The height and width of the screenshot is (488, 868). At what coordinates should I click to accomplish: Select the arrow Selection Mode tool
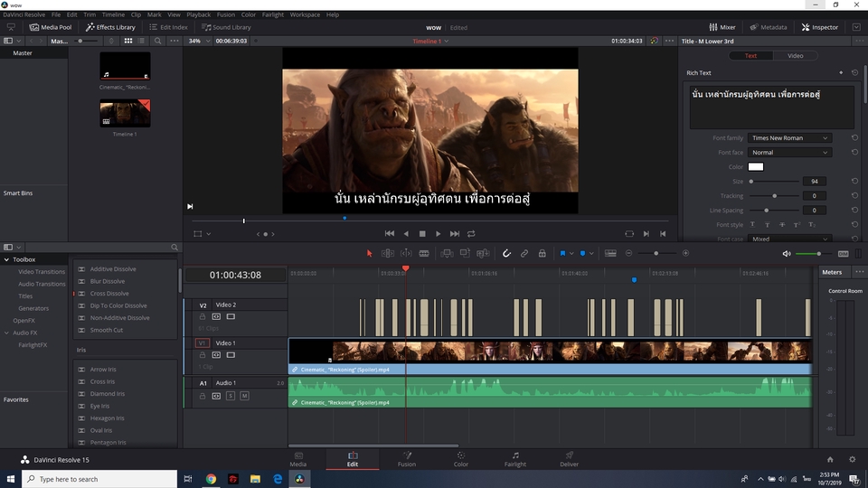tap(369, 254)
